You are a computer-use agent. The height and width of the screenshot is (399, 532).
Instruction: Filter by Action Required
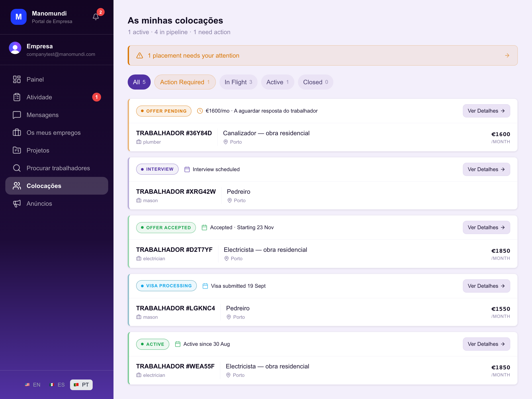click(185, 82)
